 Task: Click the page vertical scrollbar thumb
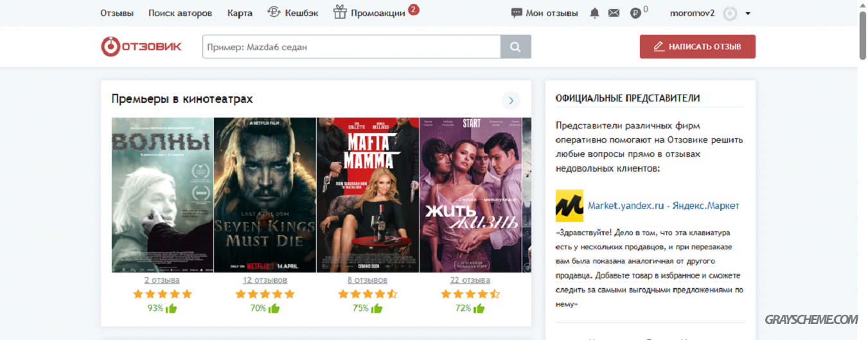tap(862, 35)
